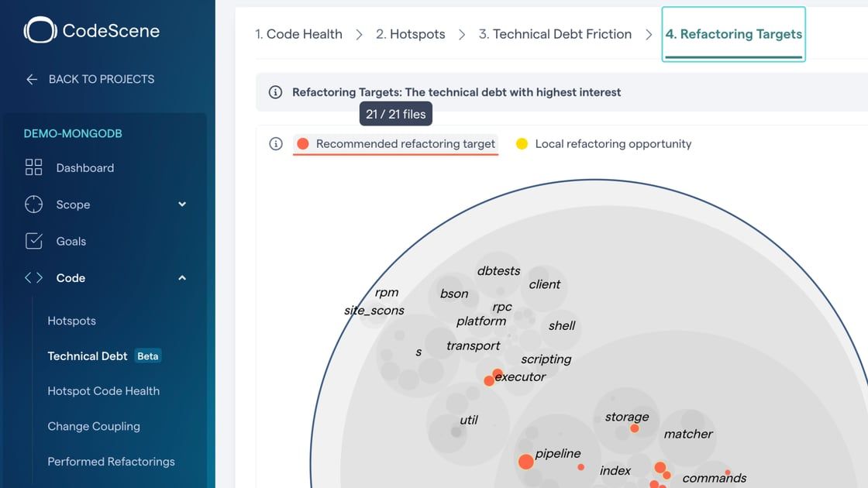Select the large red circle by pipeline
Viewport: 868px width, 488px height.
tap(526, 462)
